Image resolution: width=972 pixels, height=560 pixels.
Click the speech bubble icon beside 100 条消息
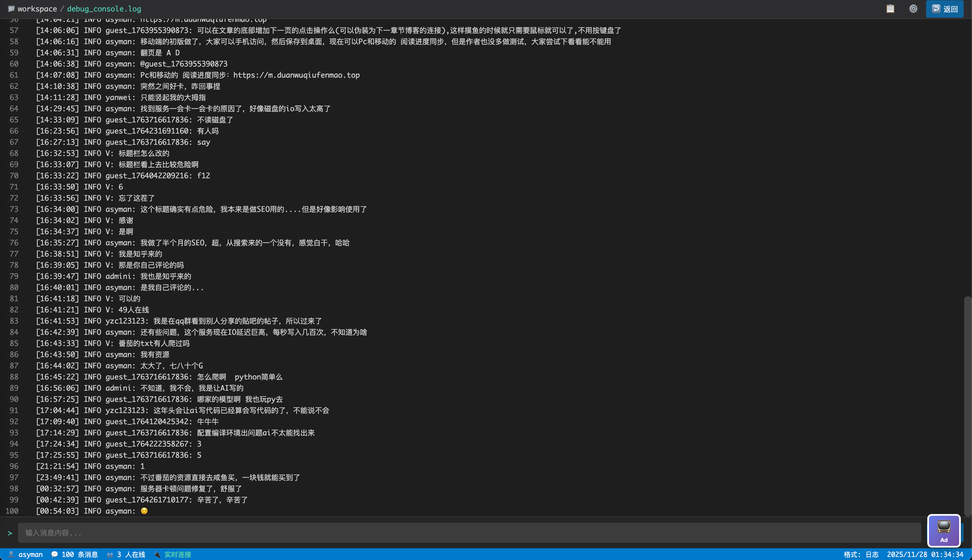point(54,554)
